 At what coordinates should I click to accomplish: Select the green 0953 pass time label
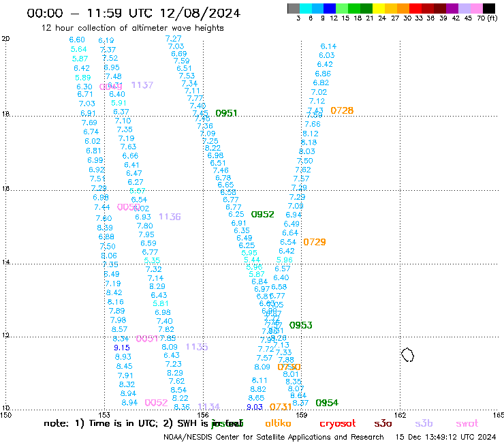tap(300, 325)
